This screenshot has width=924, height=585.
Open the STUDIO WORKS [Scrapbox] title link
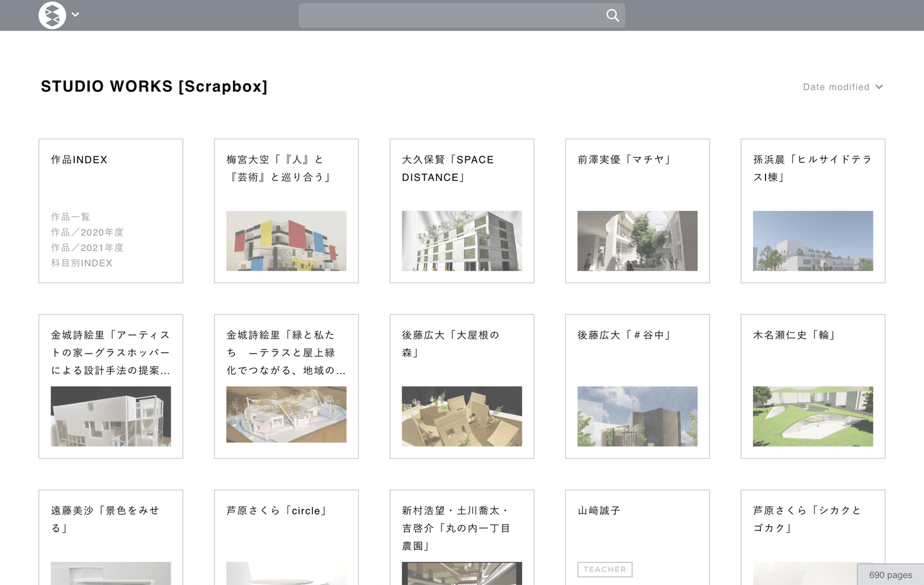coord(154,87)
